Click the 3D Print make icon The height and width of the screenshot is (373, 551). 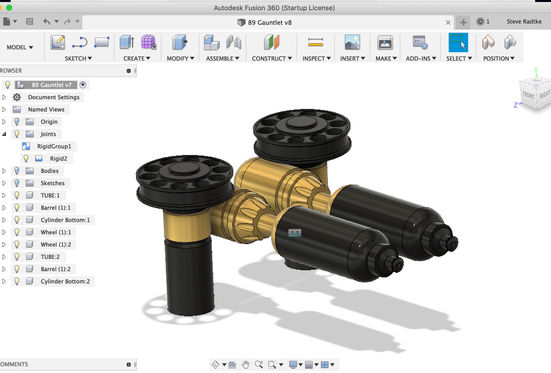(385, 43)
